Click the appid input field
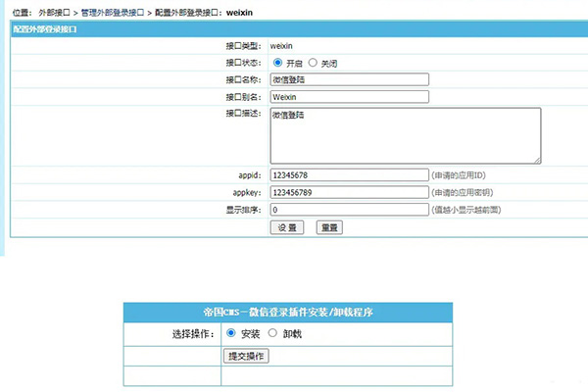This screenshot has width=588, height=392. click(x=349, y=175)
